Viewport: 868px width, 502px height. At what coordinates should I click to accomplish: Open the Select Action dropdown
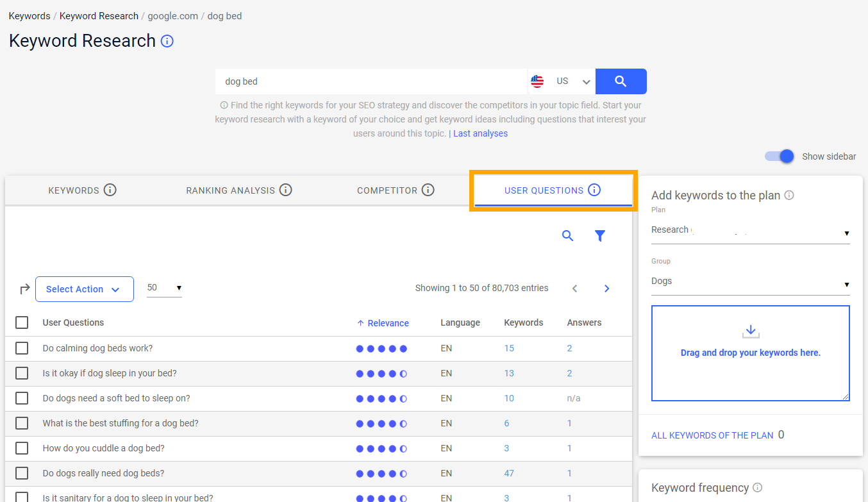[x=84, y=289]
